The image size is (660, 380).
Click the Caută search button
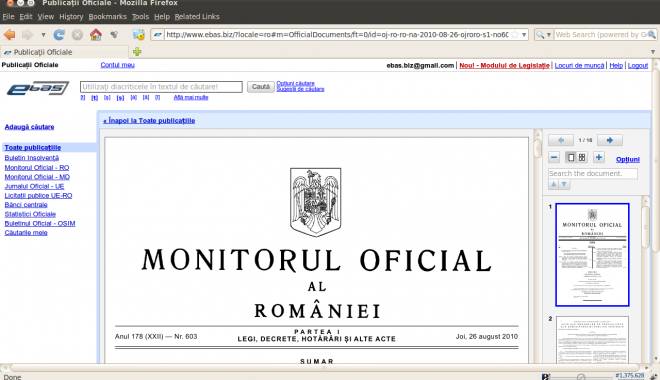tap(261, 87)
